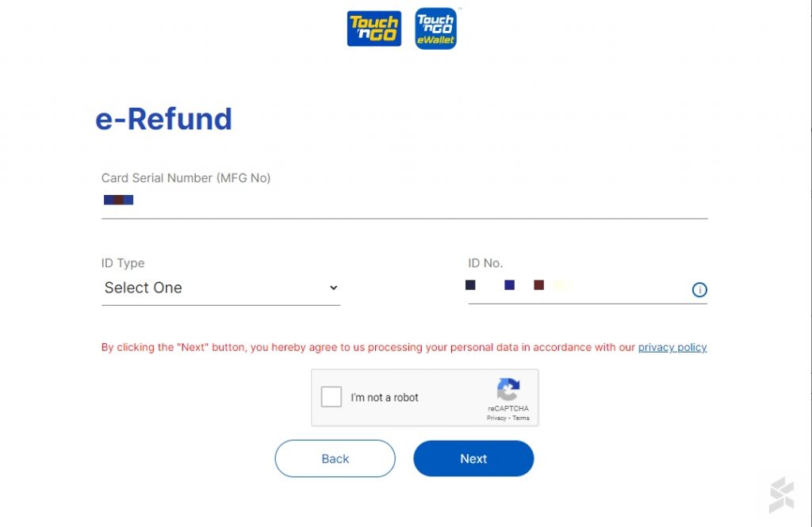Click the reCAPTCHA logo icon
Image resolution: width=812 pixels, height=527 pixels.
(x=508, y=389)
